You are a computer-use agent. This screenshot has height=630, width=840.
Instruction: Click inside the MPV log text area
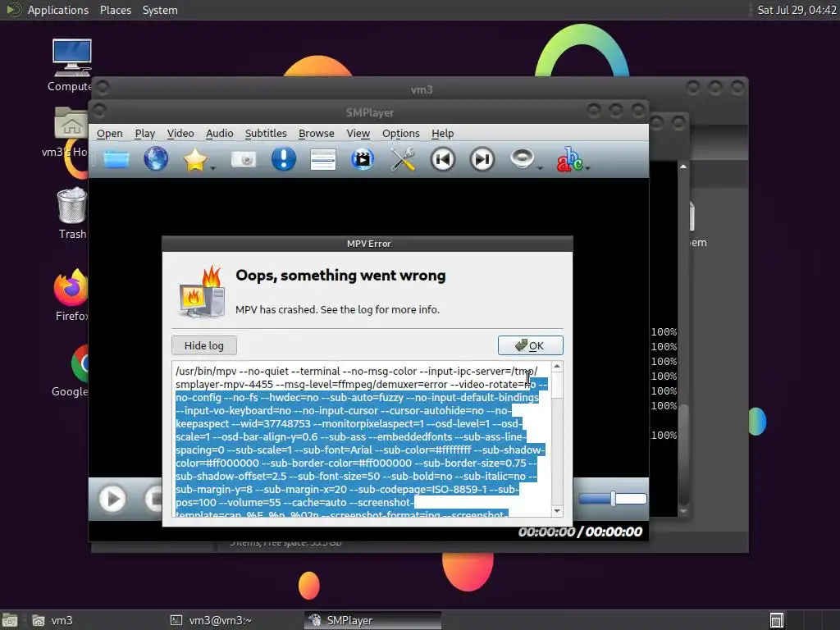[x=362, y=440]
